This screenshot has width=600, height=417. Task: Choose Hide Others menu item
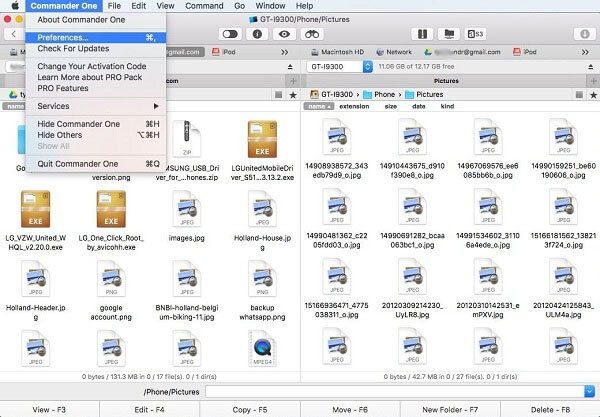(96, 135)
